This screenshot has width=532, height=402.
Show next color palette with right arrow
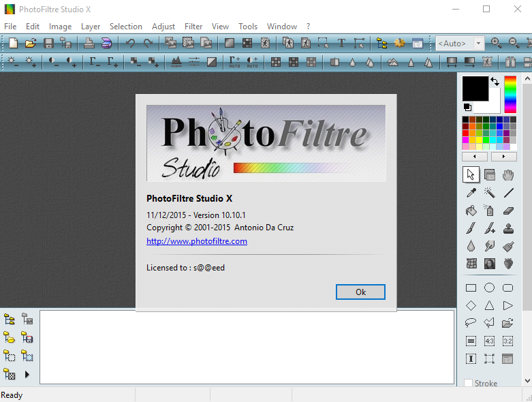coord(503,157)
